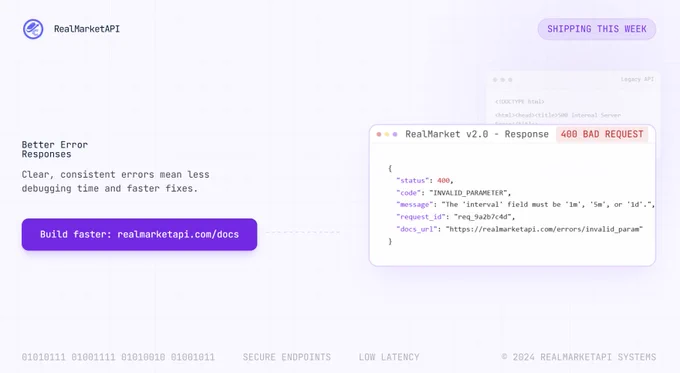Click the "status": 400 line

[425, 180]
